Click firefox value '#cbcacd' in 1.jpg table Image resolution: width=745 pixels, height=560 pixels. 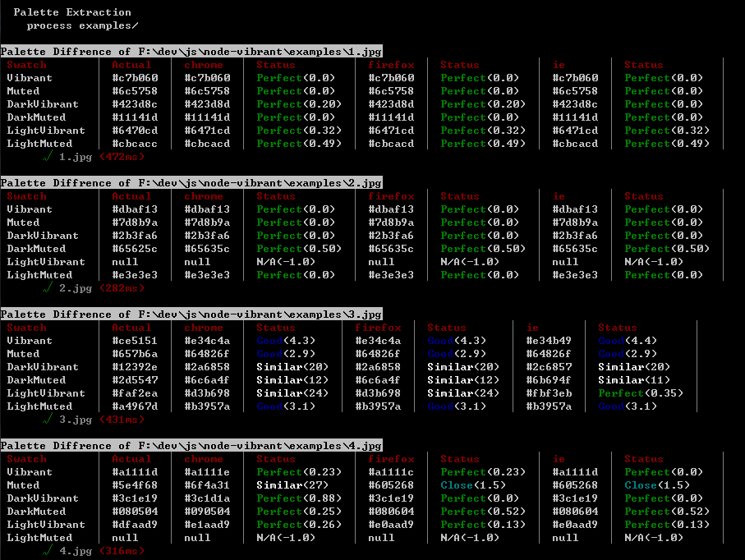(x=391, y=144)
